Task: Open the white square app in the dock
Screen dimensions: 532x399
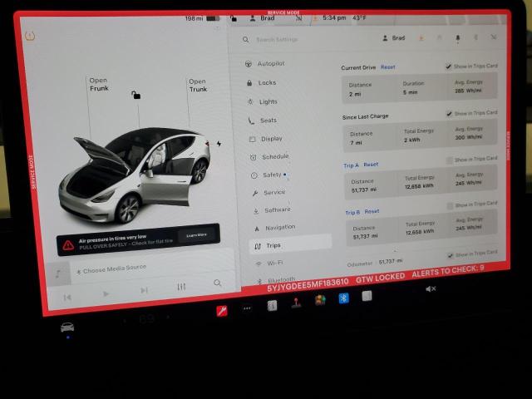Action: [367, 296]
